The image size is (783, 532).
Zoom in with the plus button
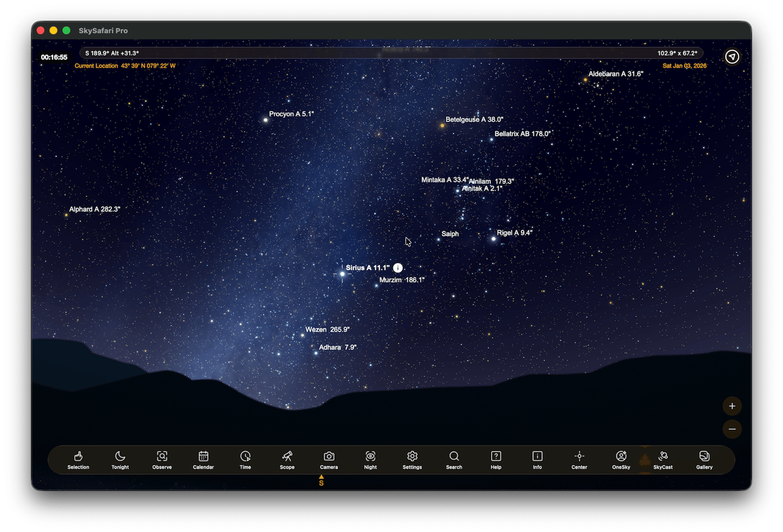(x=732, y=406)
